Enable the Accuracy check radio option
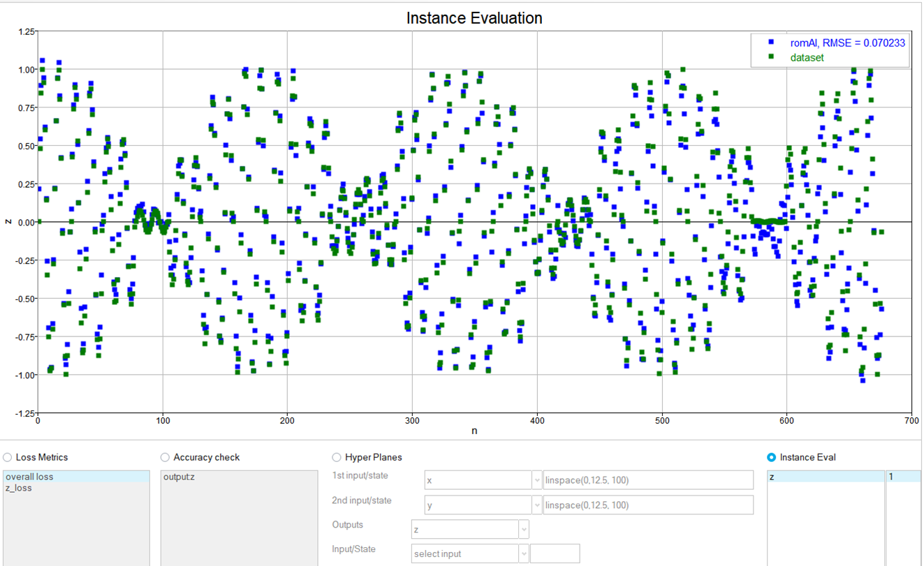 coord(165,457)
